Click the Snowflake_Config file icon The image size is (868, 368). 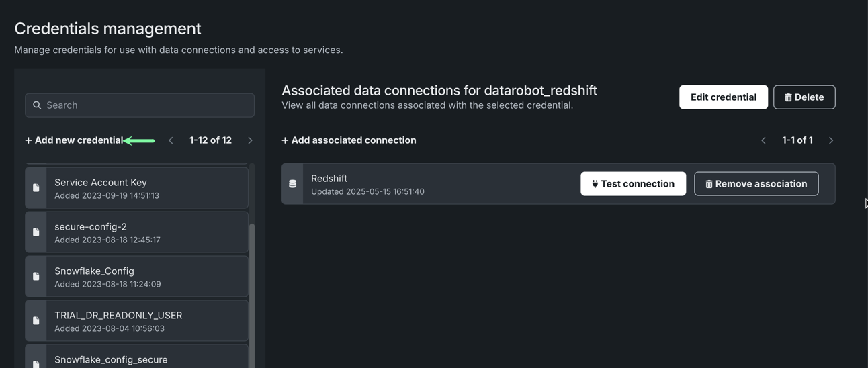[x=36, y=277]
